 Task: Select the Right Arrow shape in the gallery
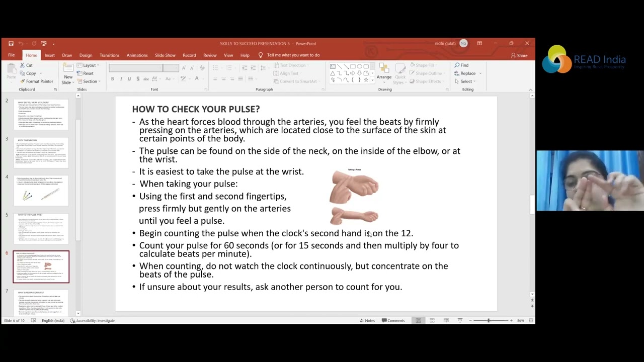(353, 73)
